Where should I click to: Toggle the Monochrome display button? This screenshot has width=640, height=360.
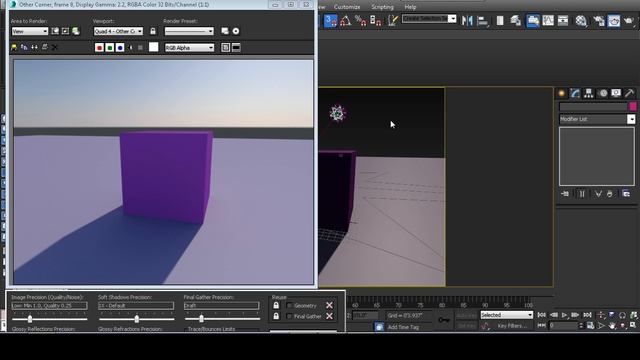[x=140, y=48]
